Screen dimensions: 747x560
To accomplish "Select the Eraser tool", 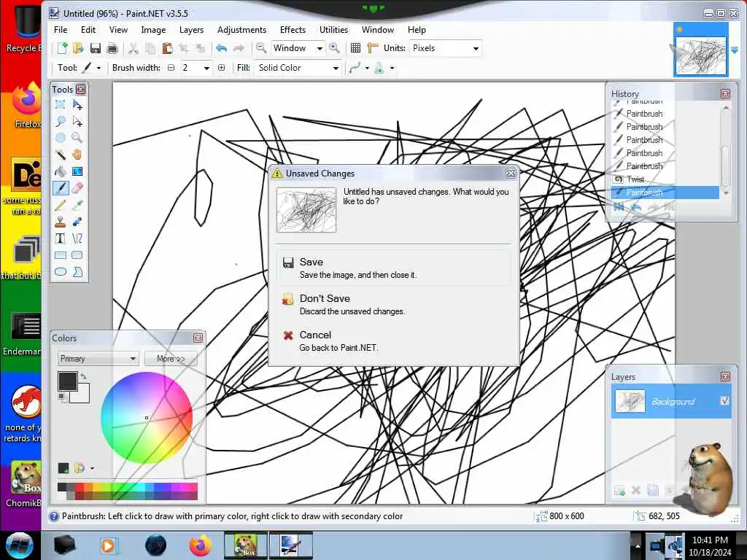I will 77,188.
